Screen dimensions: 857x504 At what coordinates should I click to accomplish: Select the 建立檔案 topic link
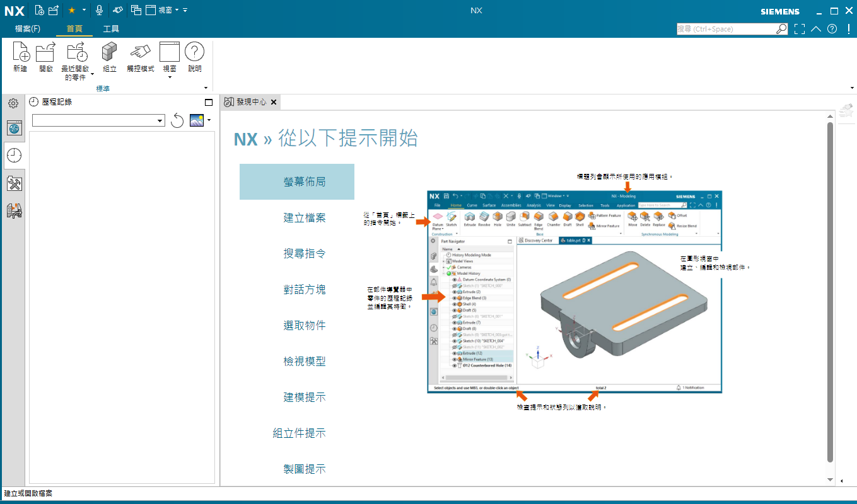coord(304,218)
